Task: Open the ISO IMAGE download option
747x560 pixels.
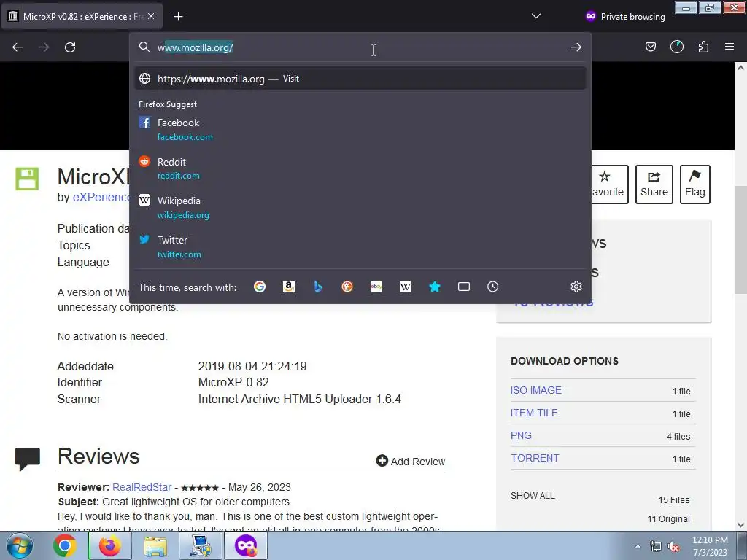Action: click(x=536, y=390)
